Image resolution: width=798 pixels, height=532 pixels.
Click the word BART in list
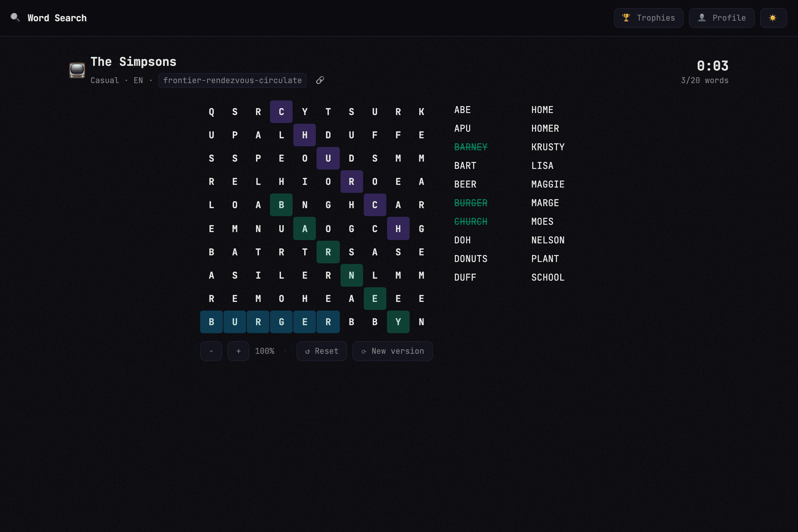(465, 166)
